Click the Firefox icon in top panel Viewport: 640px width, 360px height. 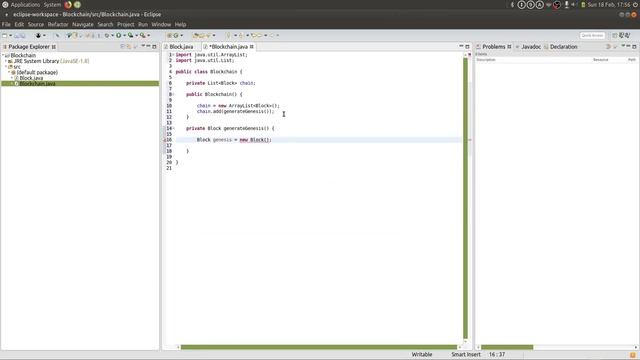(68, 5)
